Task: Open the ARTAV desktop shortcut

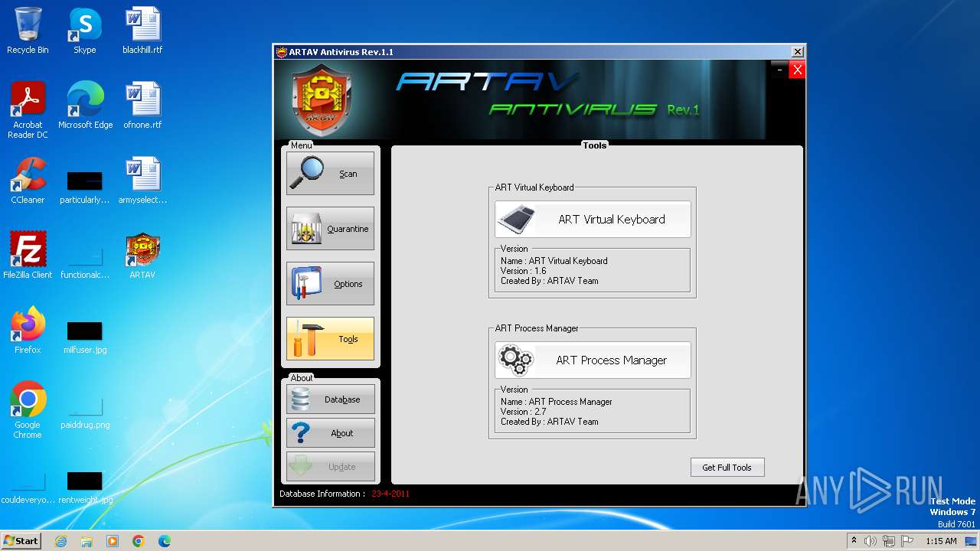Action: 142,256
